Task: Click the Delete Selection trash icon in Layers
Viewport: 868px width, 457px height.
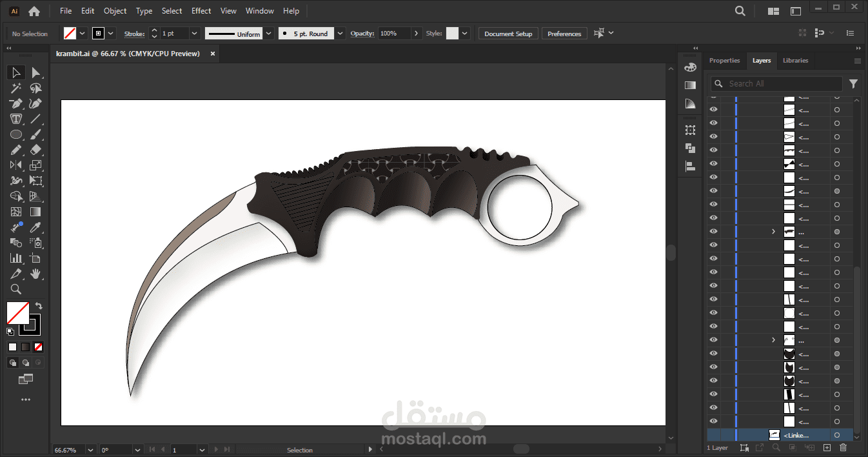Action: coord(843,448)
